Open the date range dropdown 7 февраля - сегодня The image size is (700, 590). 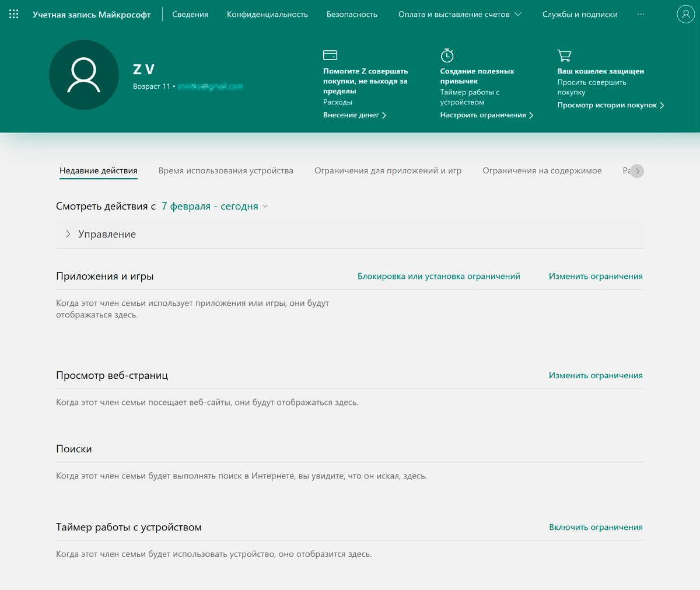click(x=215, y=206)
